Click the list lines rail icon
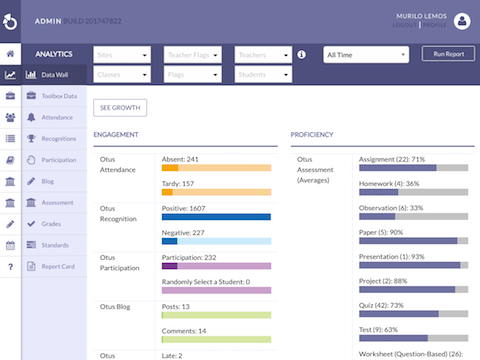The image size is (480, 360). (x=10, y=138)
